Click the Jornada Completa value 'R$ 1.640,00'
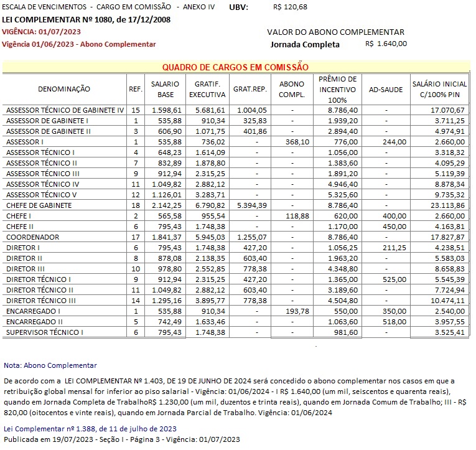Screen dimensions: 476x450 click(x=386, y=44)
